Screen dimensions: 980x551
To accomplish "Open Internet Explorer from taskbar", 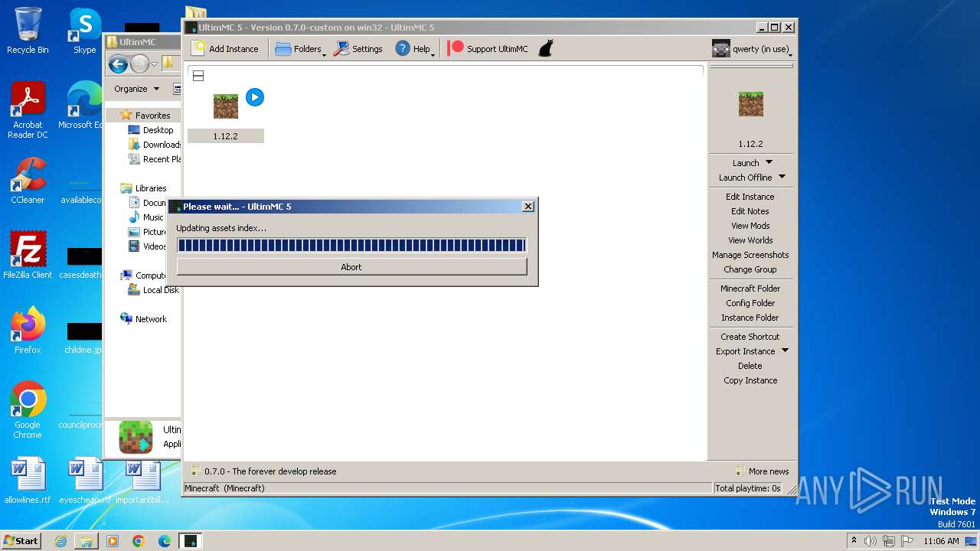I will [60, 541].
